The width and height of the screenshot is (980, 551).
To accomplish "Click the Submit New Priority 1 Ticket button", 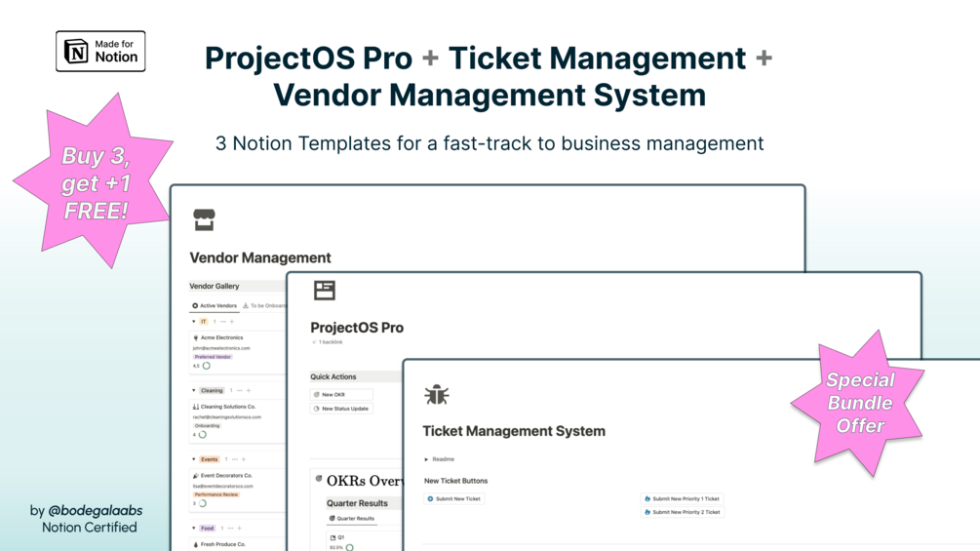I will pyautogui.click(x=682, y=498).
